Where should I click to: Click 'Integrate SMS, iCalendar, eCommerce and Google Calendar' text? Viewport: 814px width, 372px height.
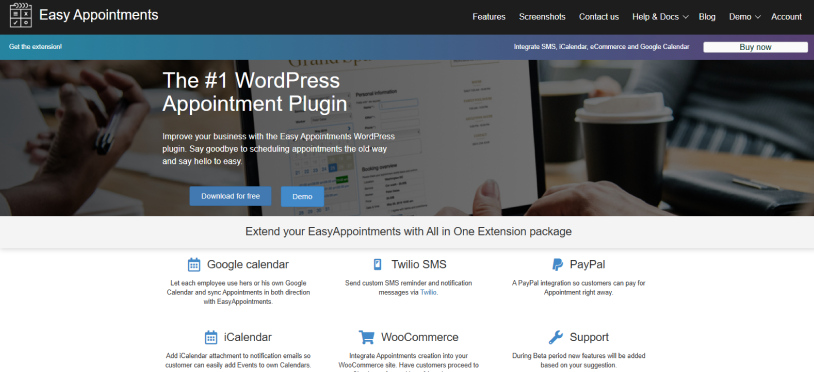coord(602,47)
